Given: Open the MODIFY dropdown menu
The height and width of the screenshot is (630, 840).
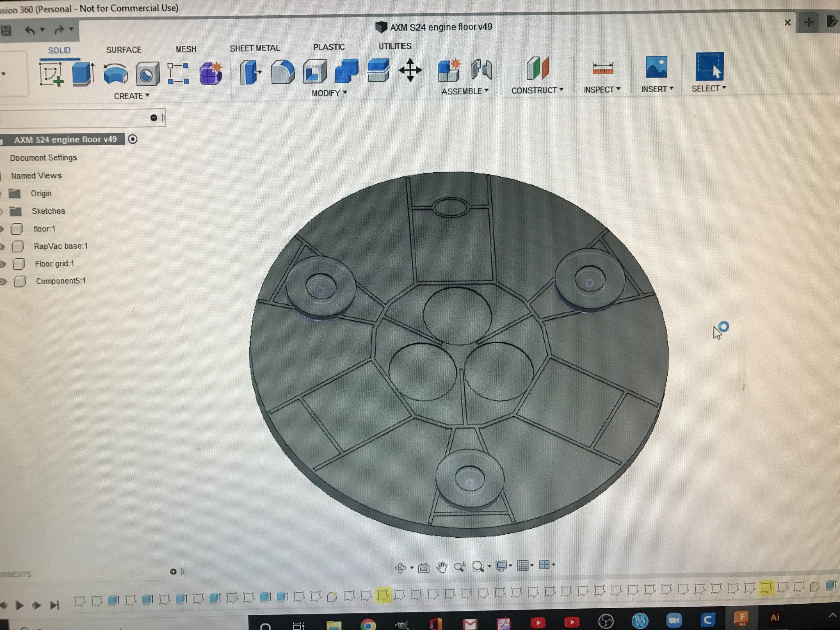Looking at the screenshot, I should (329, 93).
